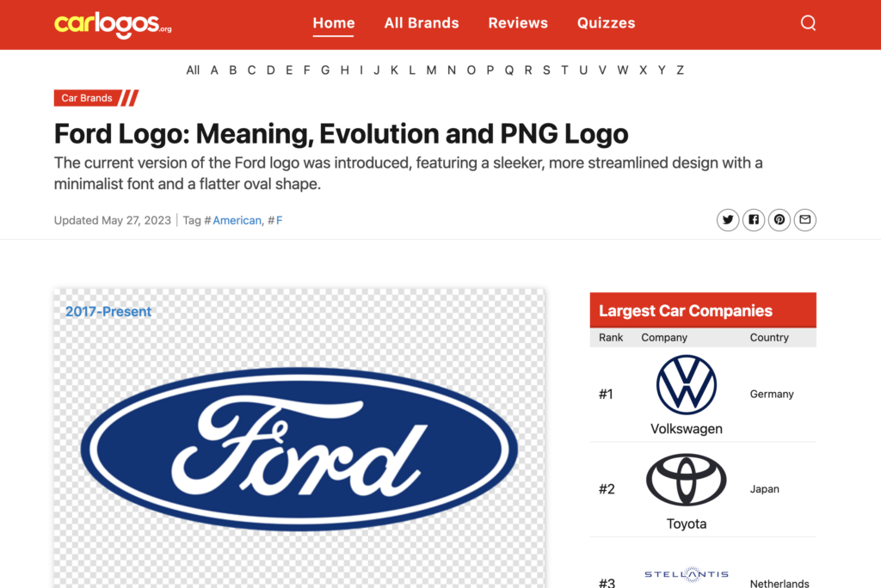
Task: Open the F tag link beside American
Action: [279, 220]
